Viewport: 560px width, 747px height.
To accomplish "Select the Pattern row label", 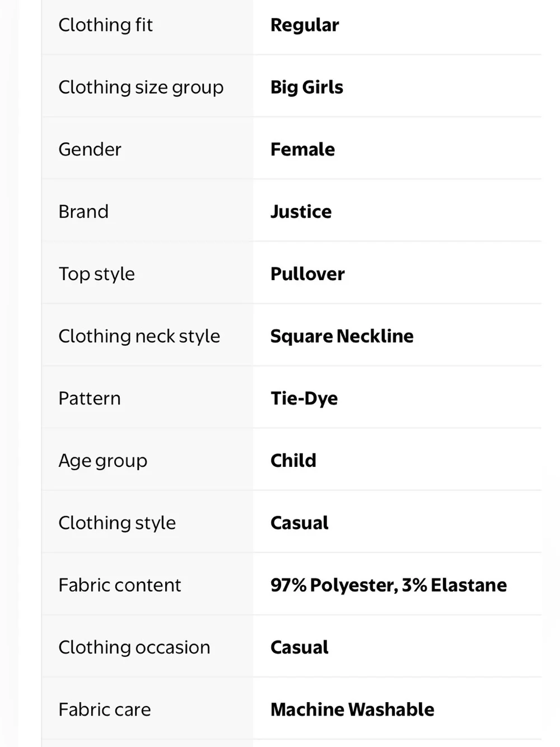I will point(90,398).
